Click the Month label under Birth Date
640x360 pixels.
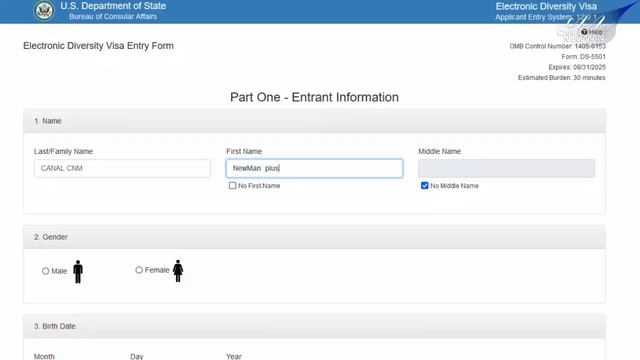pos(44,356)
